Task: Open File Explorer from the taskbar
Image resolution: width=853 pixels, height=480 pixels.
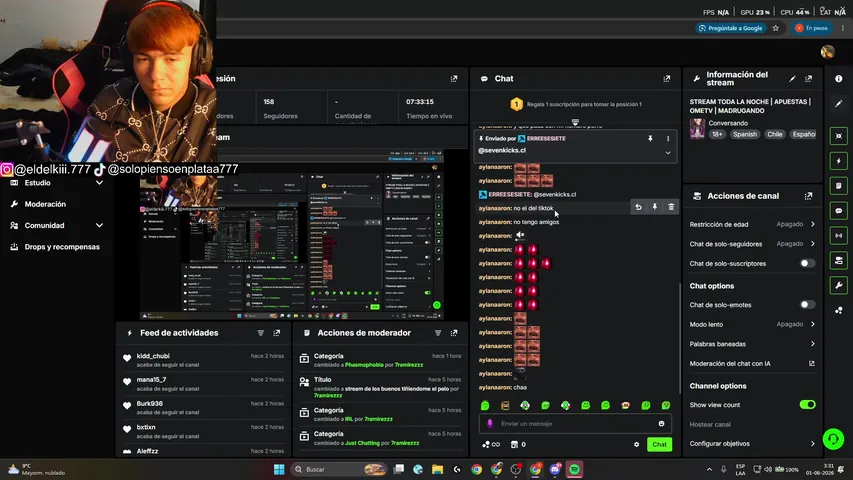Action: coord(437,469)
